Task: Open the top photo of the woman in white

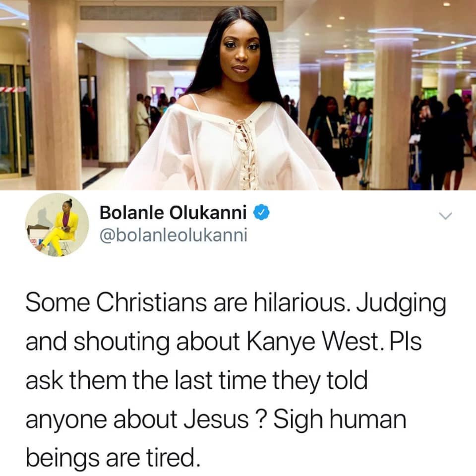Action: point(238,95)
